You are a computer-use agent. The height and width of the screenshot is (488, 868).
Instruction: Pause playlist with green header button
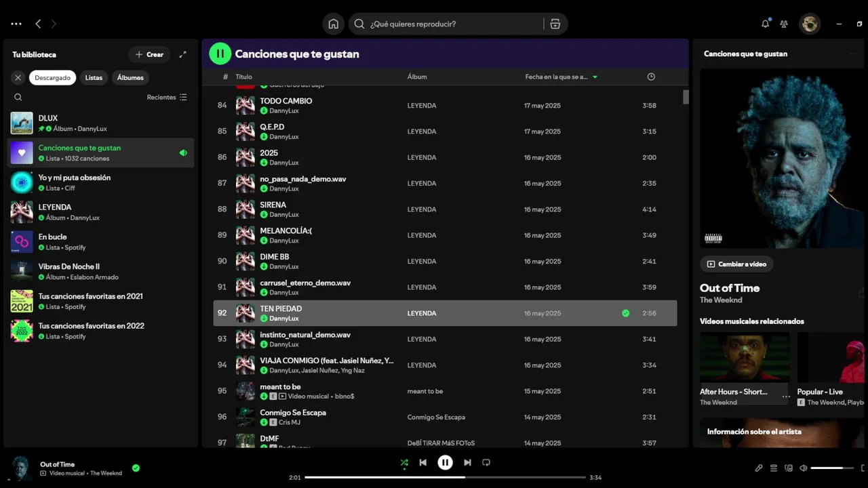click(x=220, y=54)
